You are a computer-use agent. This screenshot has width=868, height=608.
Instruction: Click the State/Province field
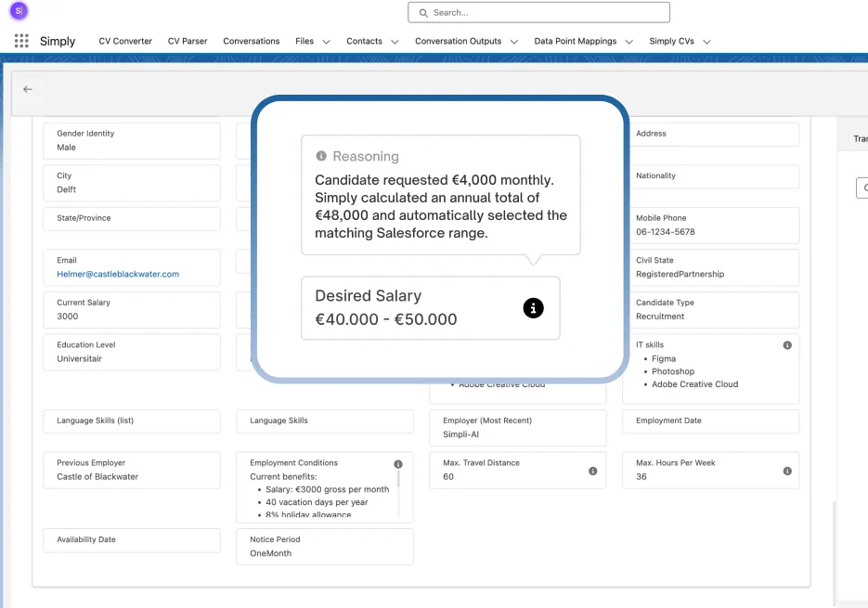[132, 219]
